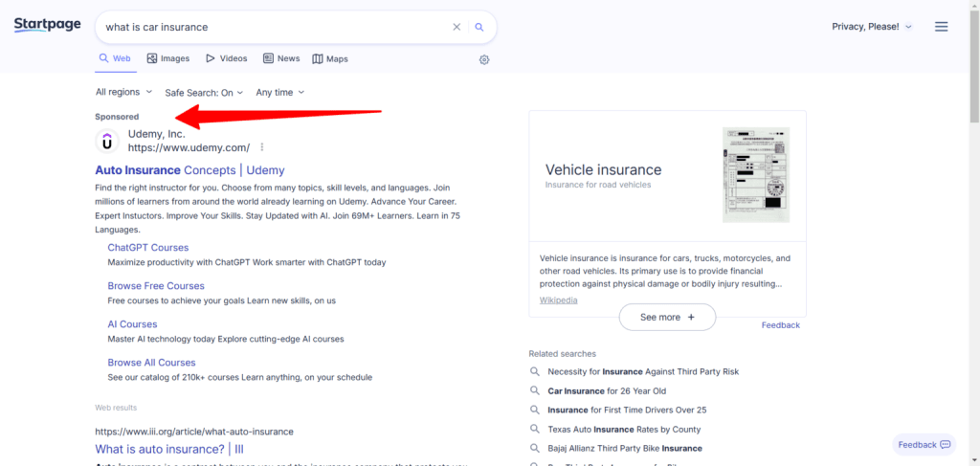Open the AI Courses link
980x466 pixels.
point(132,324)
